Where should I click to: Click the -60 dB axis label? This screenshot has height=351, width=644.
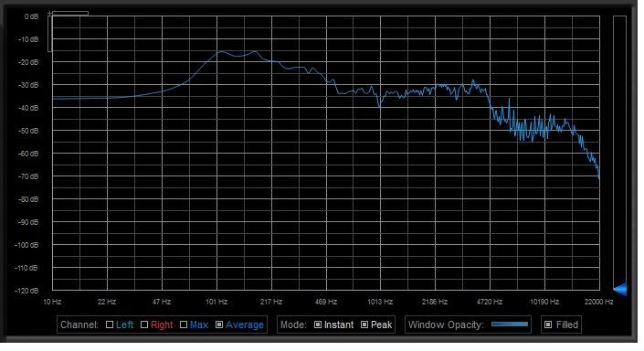click(x=28, y=154)
